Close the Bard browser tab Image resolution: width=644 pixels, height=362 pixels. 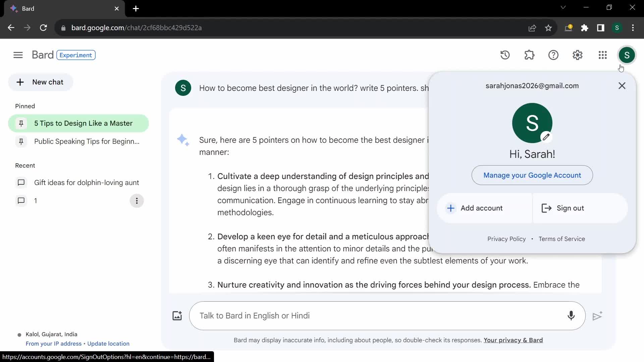[x=117, y=9]
